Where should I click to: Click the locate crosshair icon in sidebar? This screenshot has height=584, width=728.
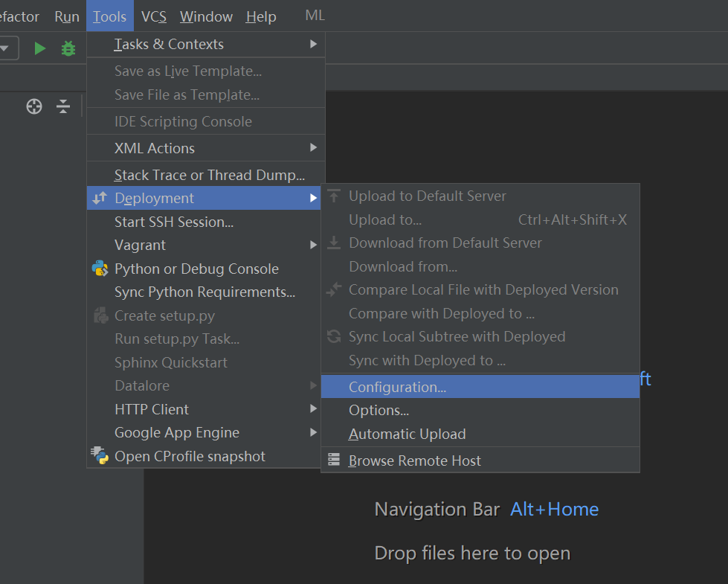pyautogui.click(x=34, y=106)
